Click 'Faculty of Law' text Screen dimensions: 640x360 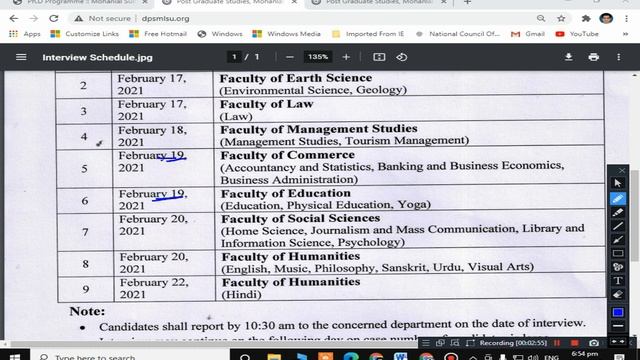pos(267,104)
